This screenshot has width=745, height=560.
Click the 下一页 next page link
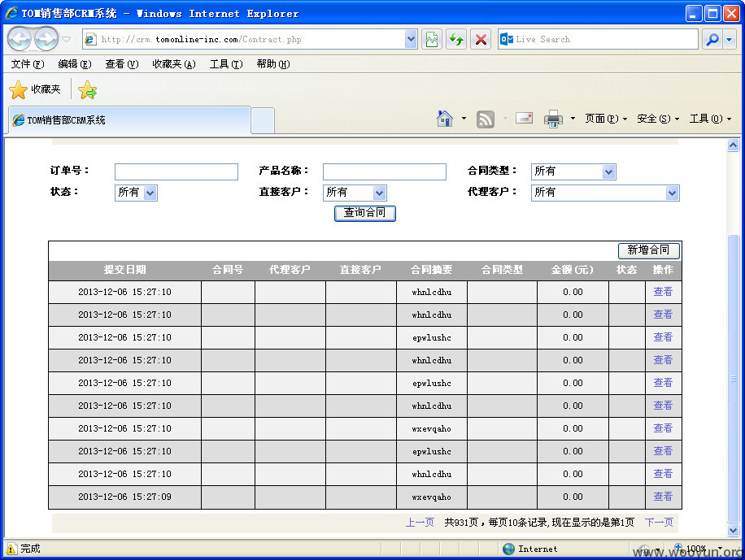point(659,523)
